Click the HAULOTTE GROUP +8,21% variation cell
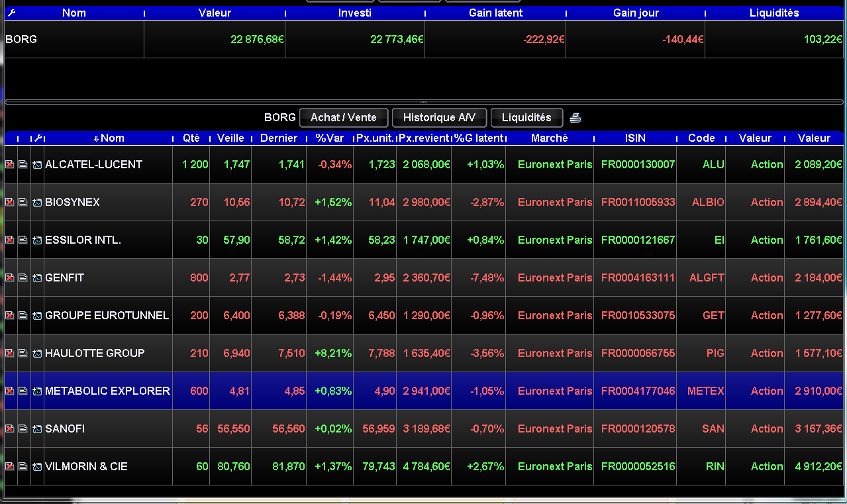The image size is (847, 504). point(330,353)
